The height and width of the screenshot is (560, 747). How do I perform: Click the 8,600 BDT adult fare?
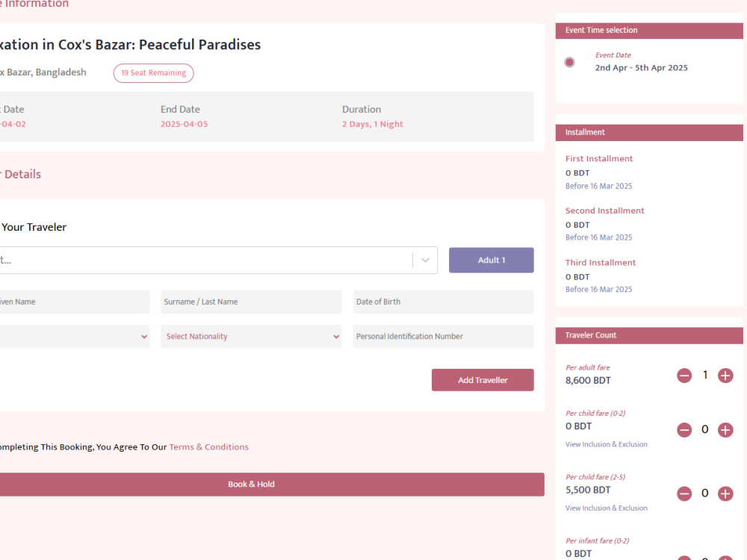coord(588,381)
